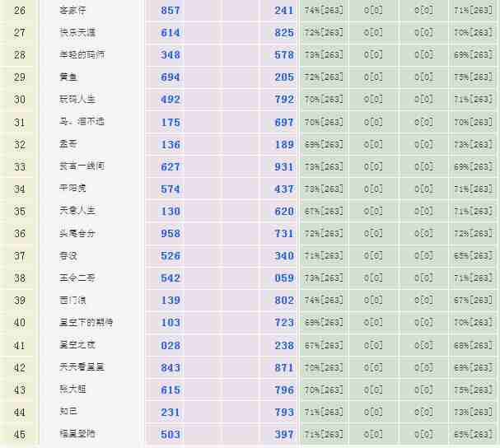Image resolution: width=500 pixels, height=448 pixels.
Task: Click the number 340 in row 37
Action: pyautogui.click(x=284, y=256)
